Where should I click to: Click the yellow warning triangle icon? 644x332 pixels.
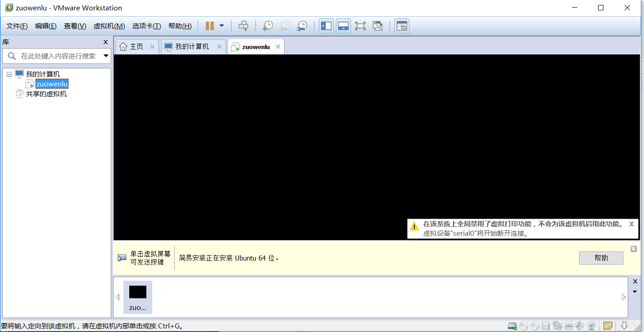(414, 226)
